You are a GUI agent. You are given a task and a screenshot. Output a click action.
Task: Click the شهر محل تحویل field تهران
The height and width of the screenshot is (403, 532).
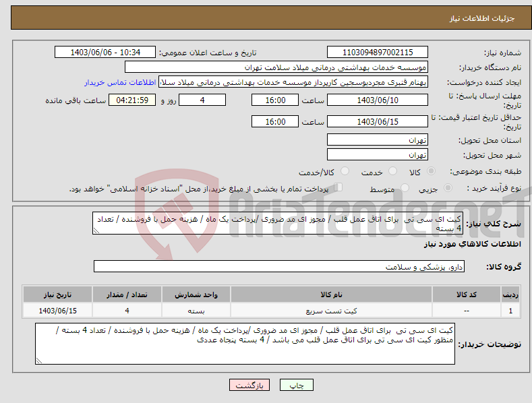[378, 155]
